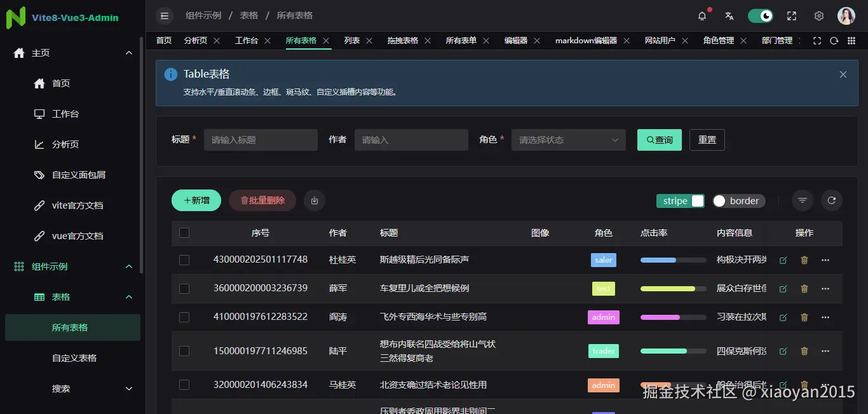Click the Vite8-Vue3-Admin logo
This screenshot has height=414, width=868.
click(62, 18)
